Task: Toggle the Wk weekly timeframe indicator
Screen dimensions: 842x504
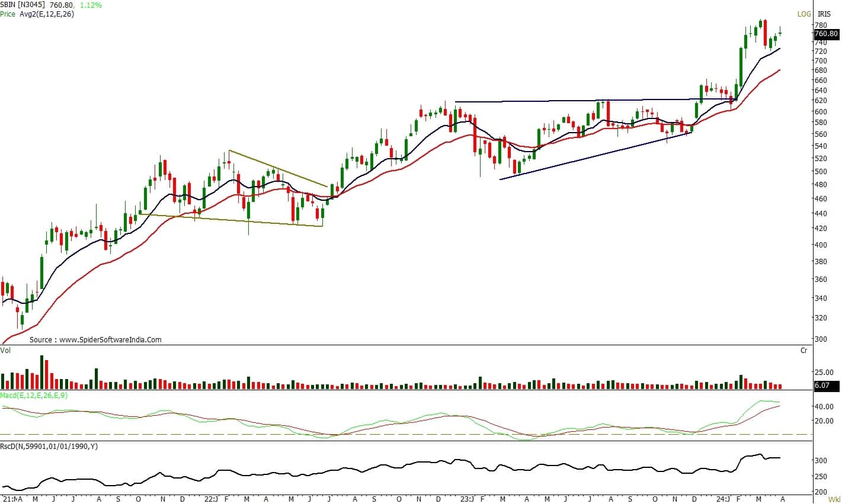Action: (x=834, y=499)
